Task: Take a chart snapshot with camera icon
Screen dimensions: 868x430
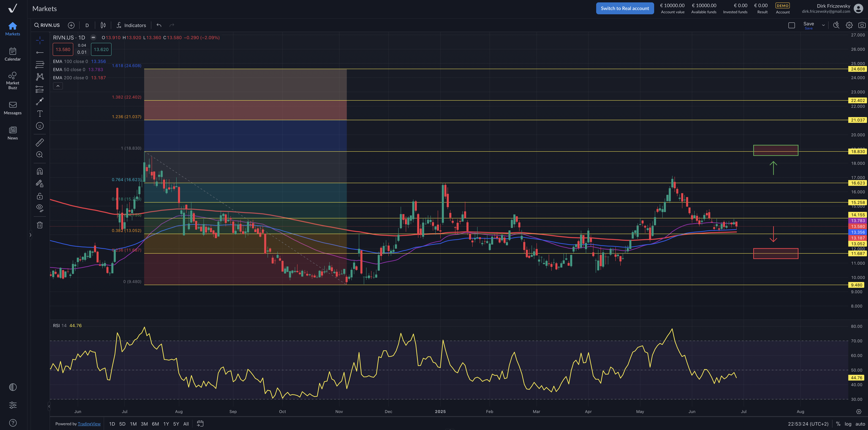Action: [862, 25]
